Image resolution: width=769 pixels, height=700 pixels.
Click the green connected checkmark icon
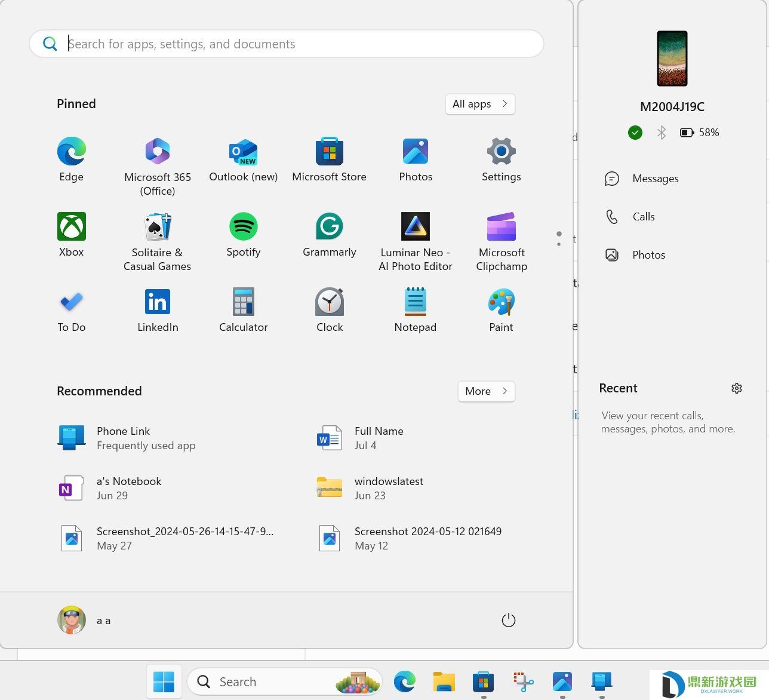635,133
